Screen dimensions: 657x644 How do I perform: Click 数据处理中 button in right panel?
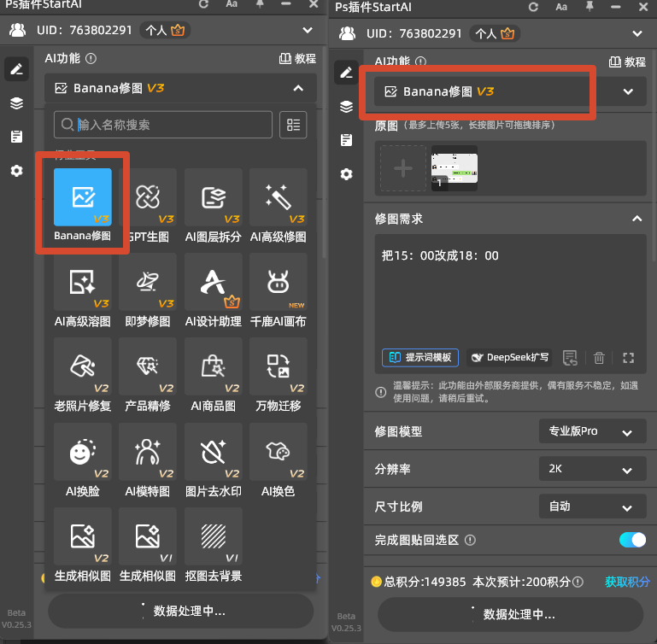(510, 614)
